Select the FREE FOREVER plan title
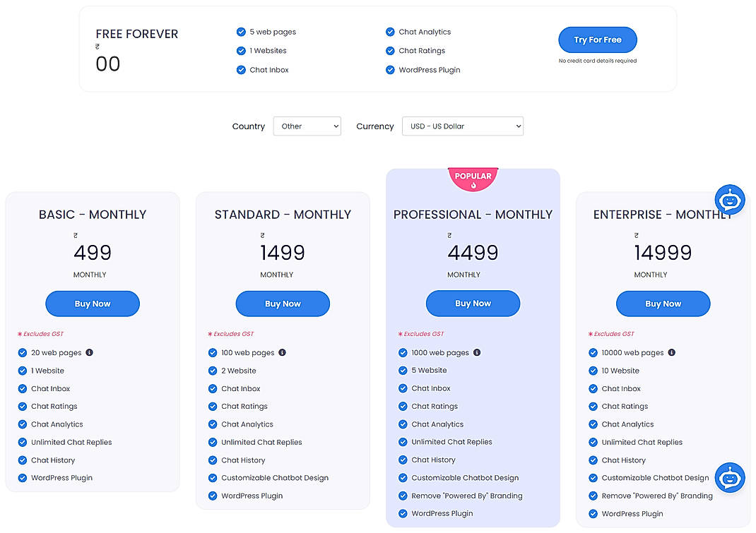Viewport: 756px width, 533px height. pos(137,34)
